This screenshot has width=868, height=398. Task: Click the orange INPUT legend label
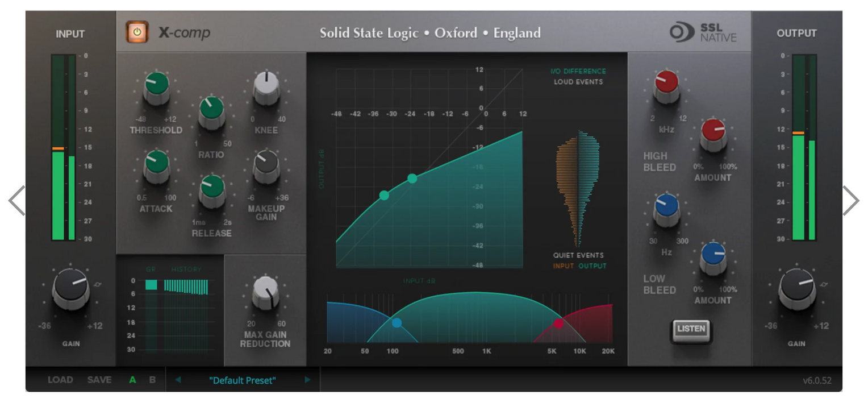point(564,266)
